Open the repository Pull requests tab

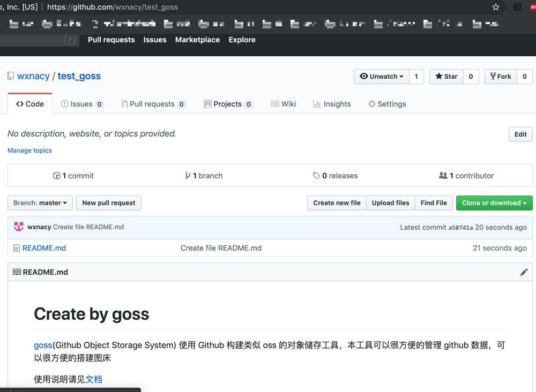click(153, 104)
